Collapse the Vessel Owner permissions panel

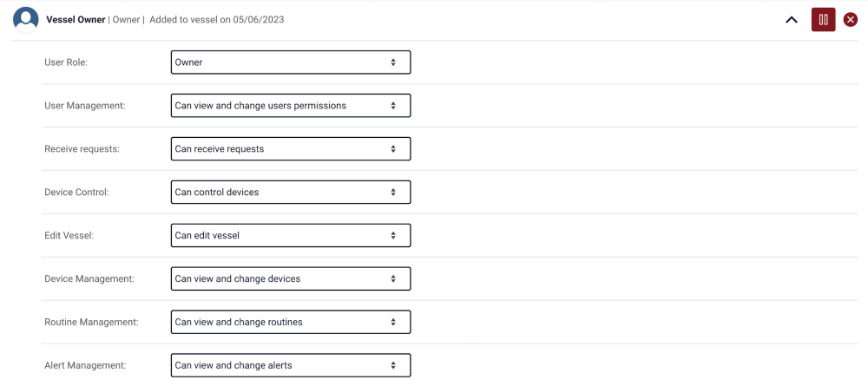[x=792, y=20]
